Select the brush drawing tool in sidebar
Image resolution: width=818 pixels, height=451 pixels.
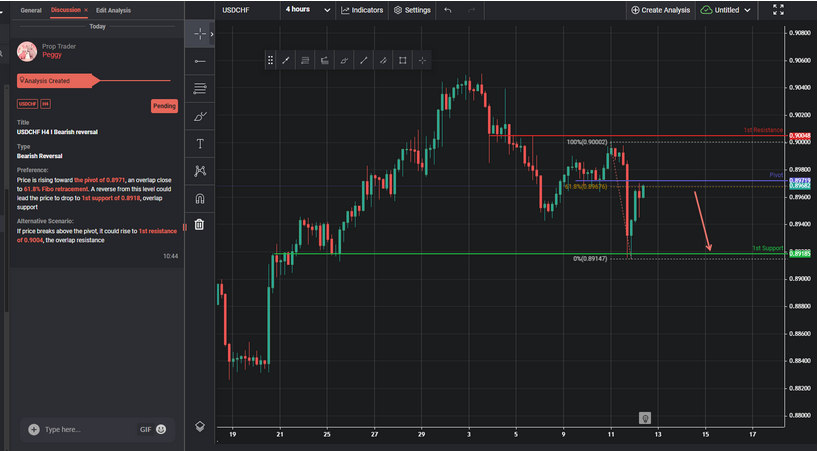tap(200, 116)
